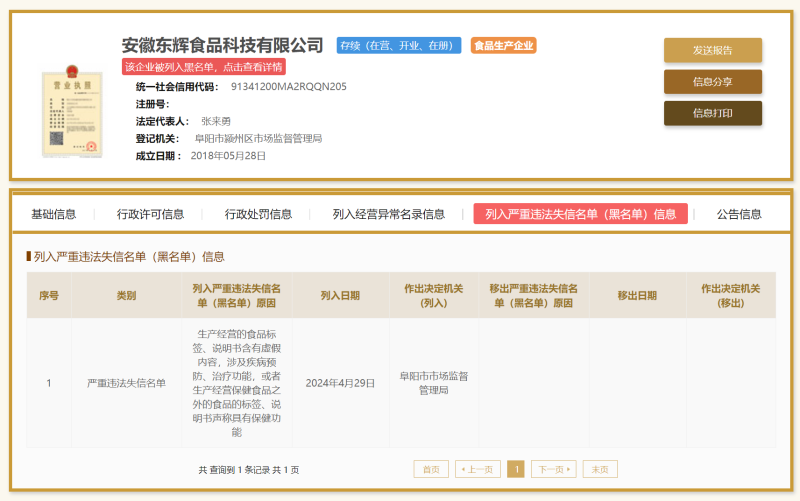Click the 下一页 next page button
The height and width of the screenshot is (501, 800).
point(553,469)
